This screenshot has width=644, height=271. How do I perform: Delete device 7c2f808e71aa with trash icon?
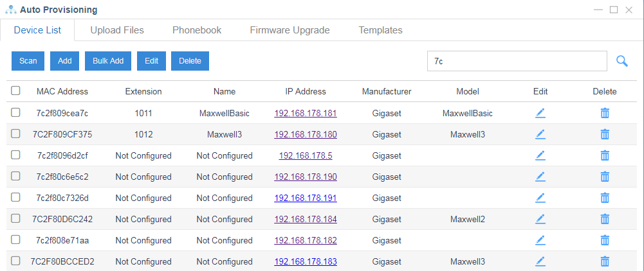pos(605,240)
